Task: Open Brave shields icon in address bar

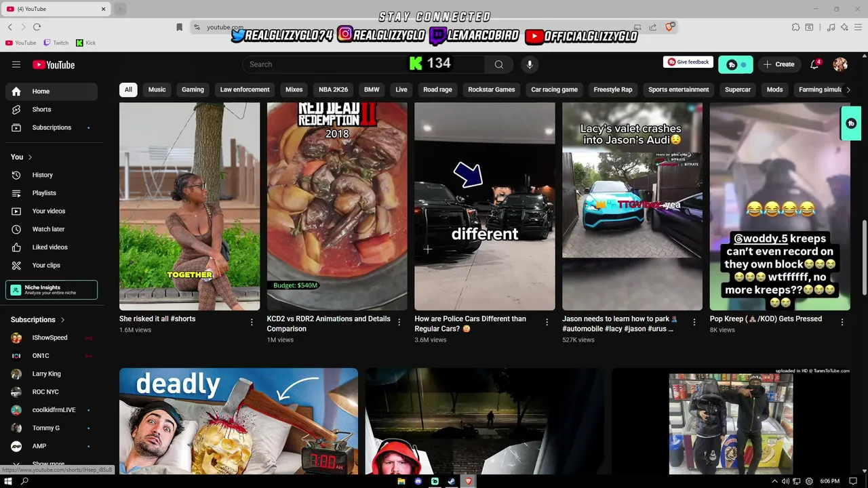Action: click(x=669, y=27)
